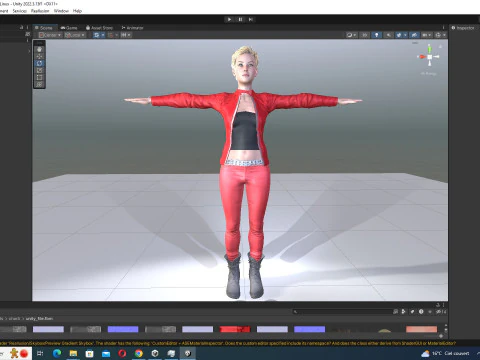
Task: Toggle scene effects (skybox, fog)
Action: coord(399,35)
